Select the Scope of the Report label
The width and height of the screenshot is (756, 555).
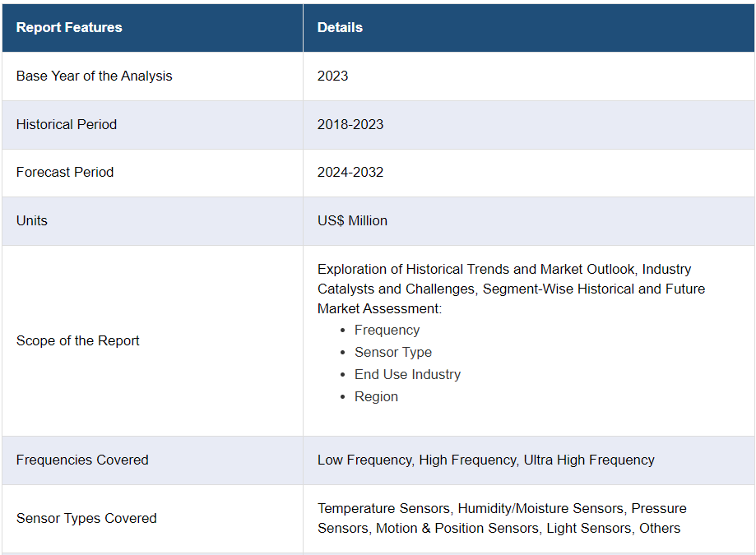tap(78, 340)
